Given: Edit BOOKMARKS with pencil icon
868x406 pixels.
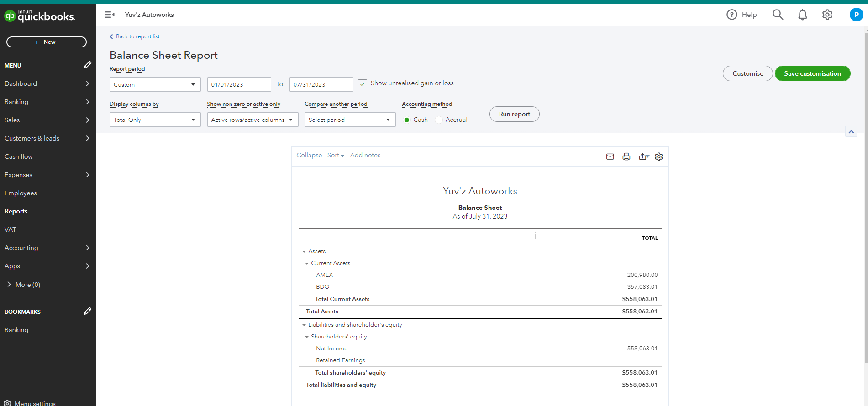Looking at the screenshot, I should pos(87,312).
